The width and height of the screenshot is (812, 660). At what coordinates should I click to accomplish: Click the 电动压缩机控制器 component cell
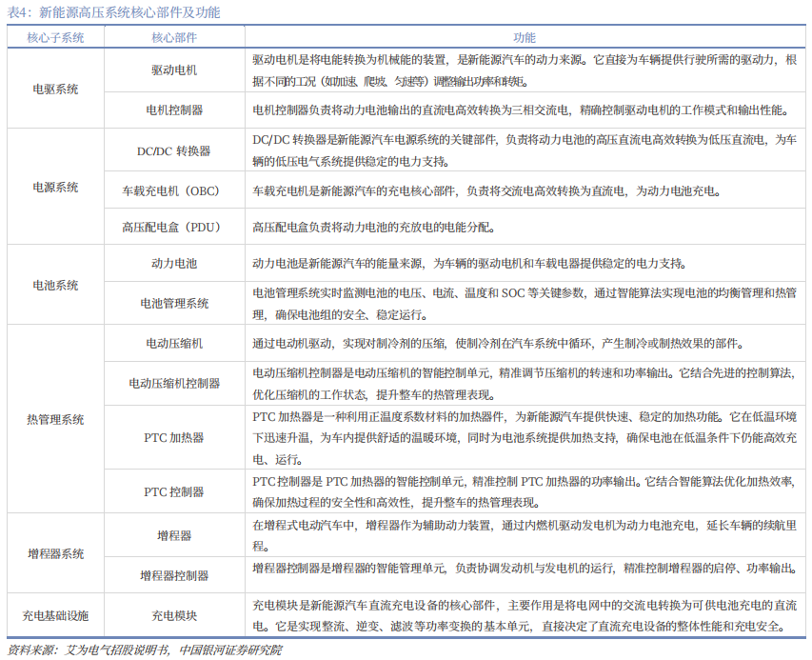pos(174,383)
